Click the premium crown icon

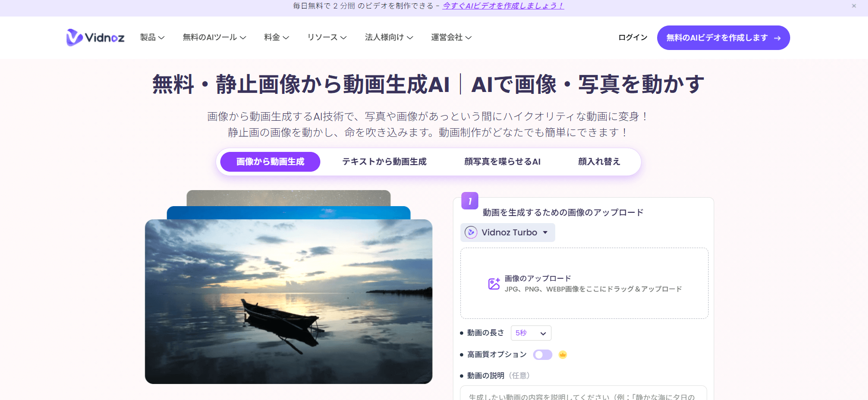562,355
